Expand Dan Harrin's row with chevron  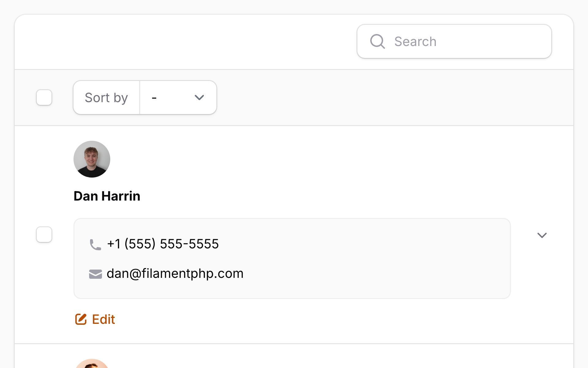coord(542,235)
